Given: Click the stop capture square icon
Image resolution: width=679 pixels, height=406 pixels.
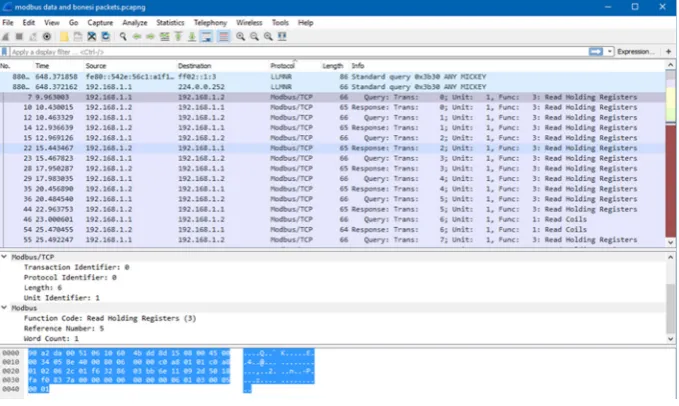Looking at the screenshot, I should click(x=19, y=37).
